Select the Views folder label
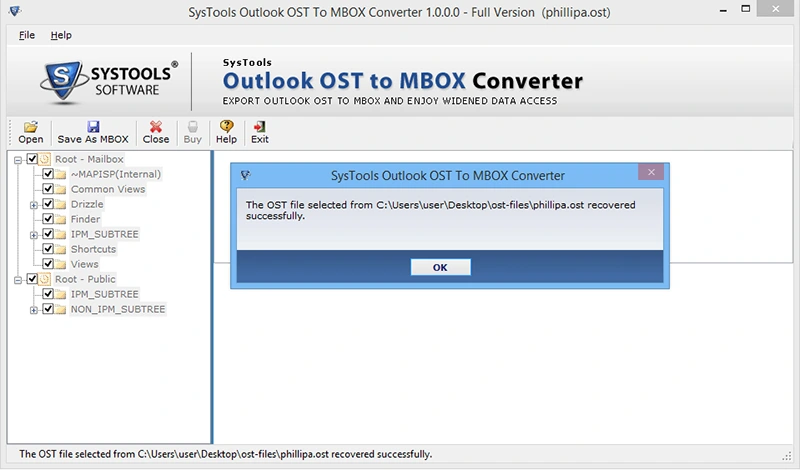 [85, 264]
